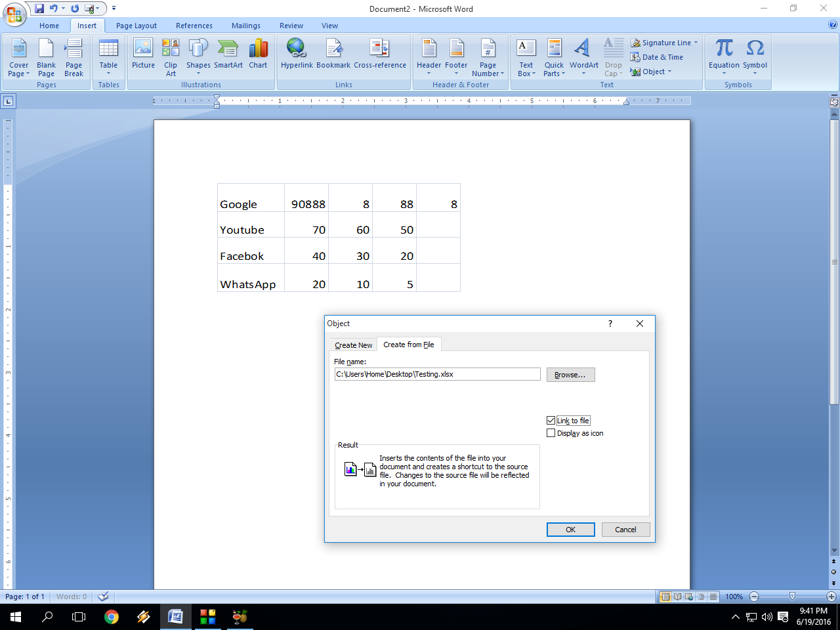This screenshot has width=840, height=630.
Task: Open the Review tab
Action: tap(291, 26)
